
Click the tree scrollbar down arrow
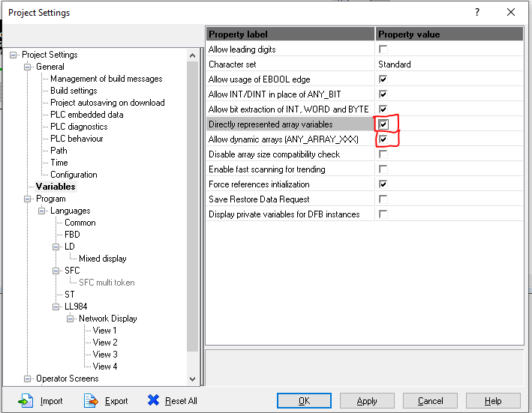(192, 379)
